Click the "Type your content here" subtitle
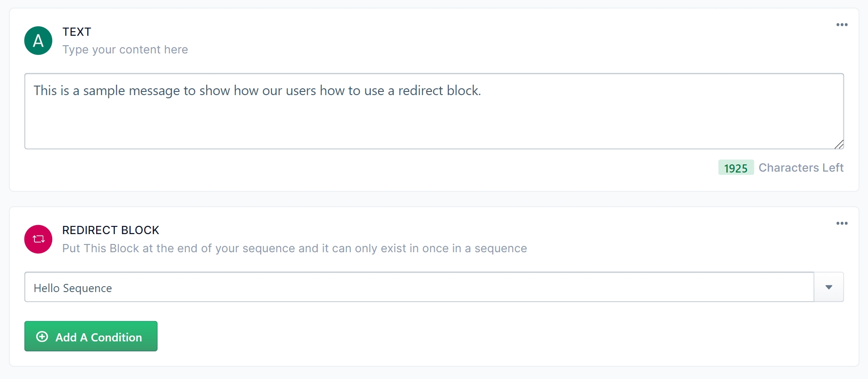The image size is (868, 379). pos(125,49)
